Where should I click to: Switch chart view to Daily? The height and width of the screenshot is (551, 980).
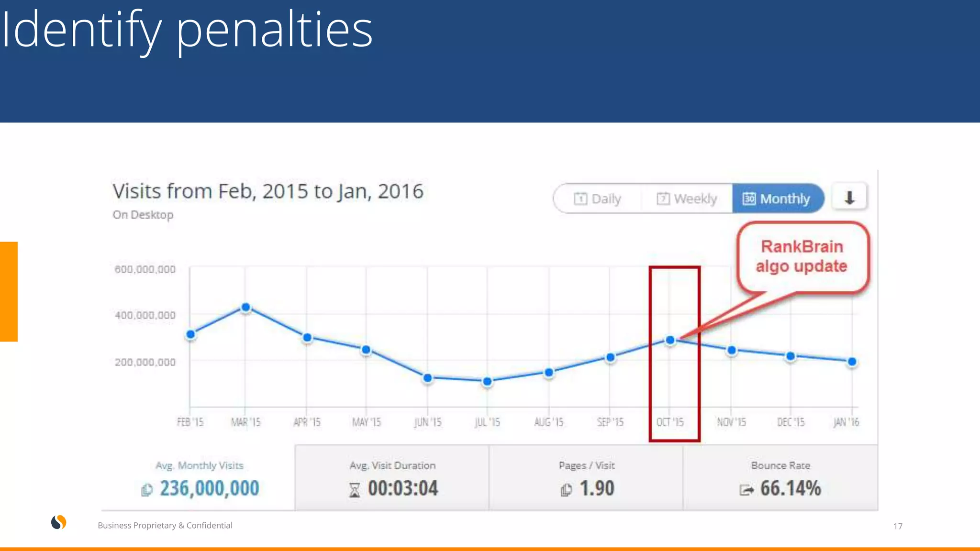tap(597, 198)
